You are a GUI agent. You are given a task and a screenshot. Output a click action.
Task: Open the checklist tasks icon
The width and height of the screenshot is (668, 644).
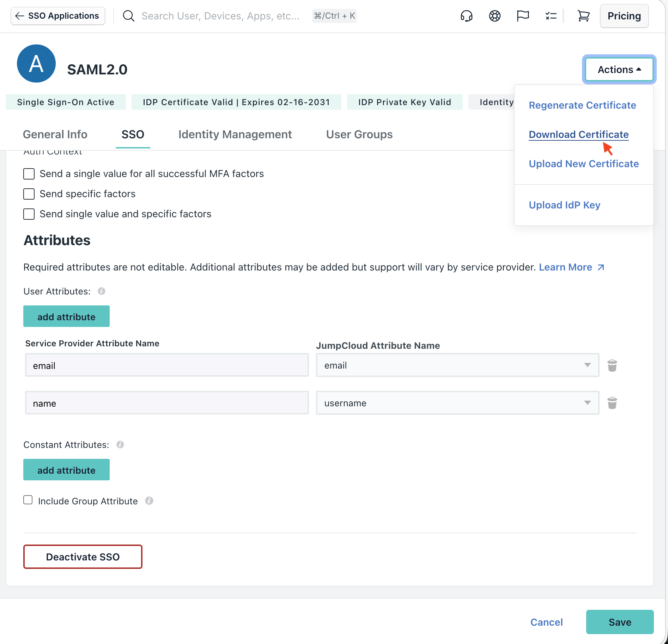click(551, 16)
